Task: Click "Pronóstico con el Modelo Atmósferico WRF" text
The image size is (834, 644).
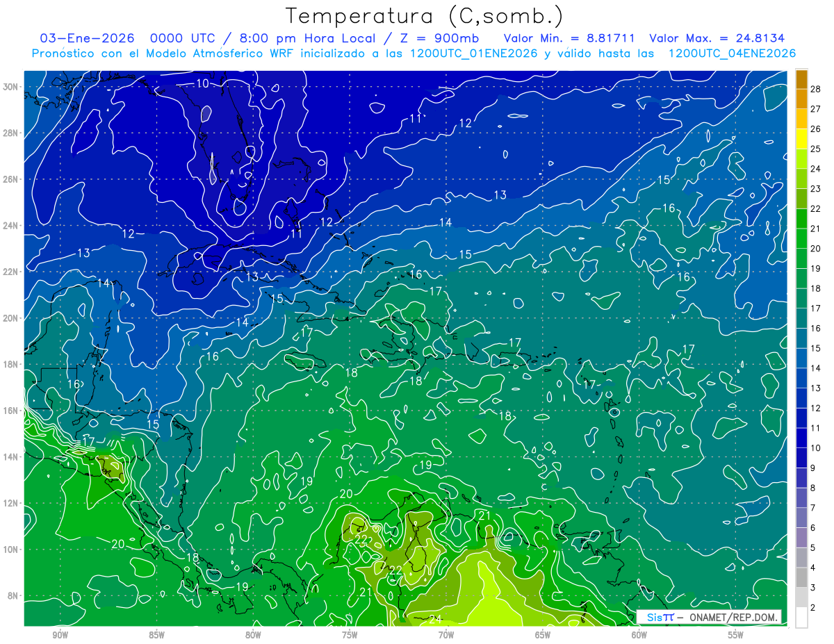Action: pyautogui.click(x=164, y=53)
